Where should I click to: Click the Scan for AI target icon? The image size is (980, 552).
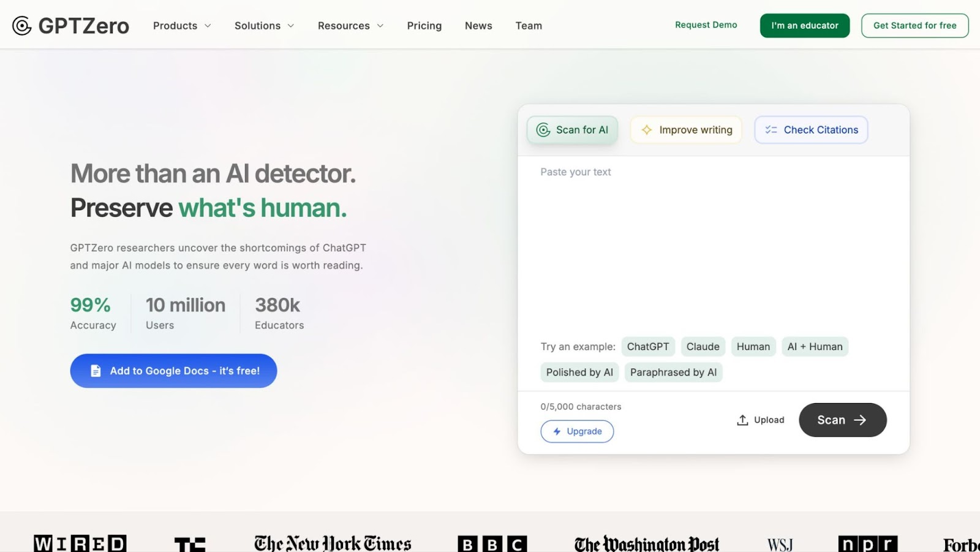point(543,130)
